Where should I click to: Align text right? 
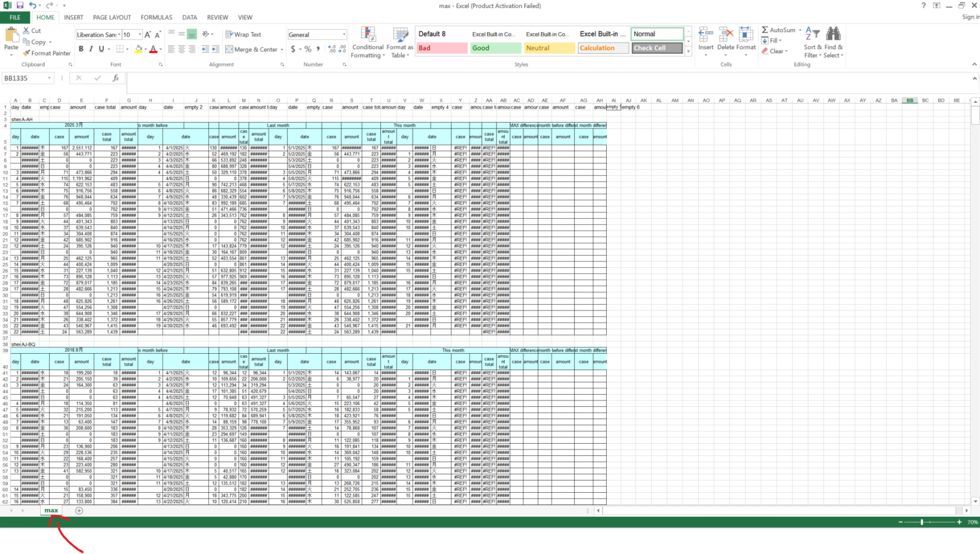(x=191, y=49)
